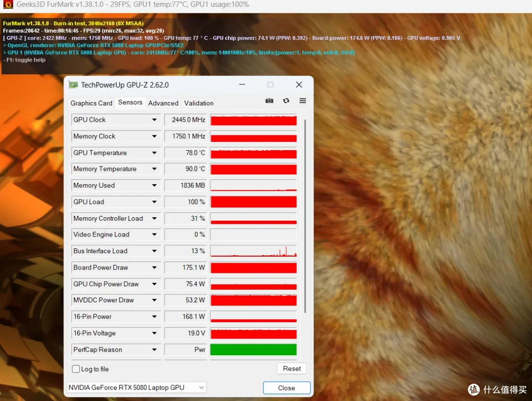This screenshot has width=532, height=401.
Task: Click the 175.1 W Board Power value
Action: coord(185,267)
